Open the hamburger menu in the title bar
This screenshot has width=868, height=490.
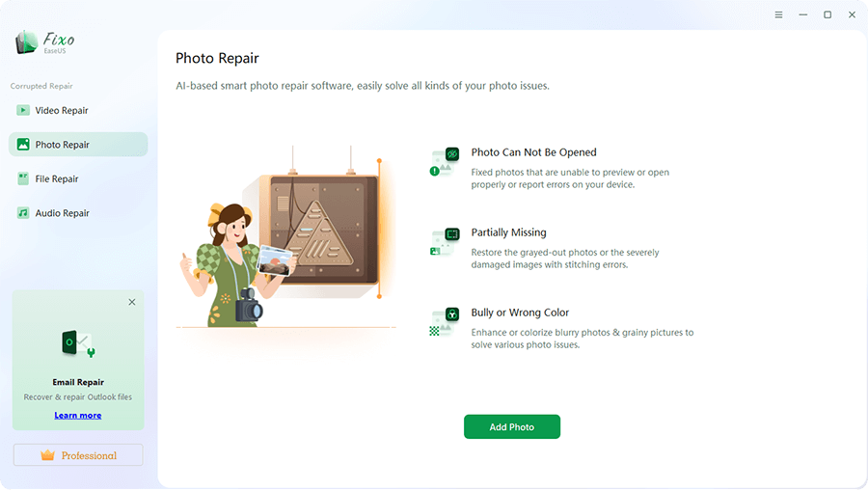point(778,14)
